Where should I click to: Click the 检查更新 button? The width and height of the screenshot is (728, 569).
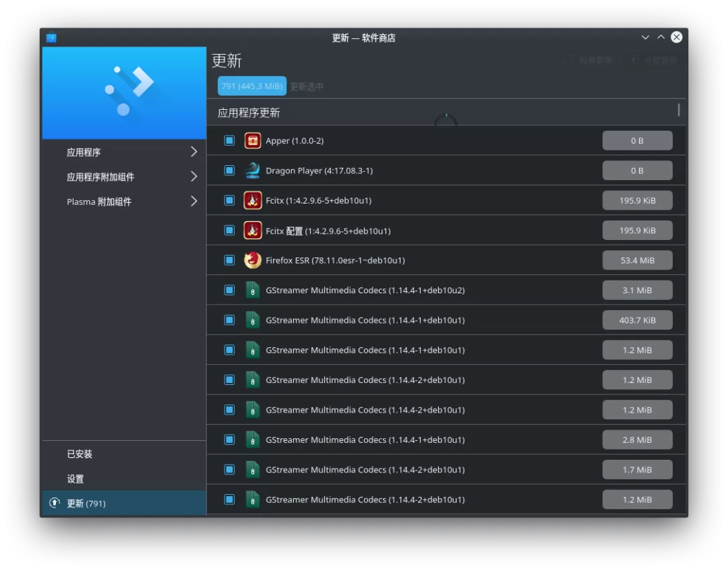[x=588, y=61]
